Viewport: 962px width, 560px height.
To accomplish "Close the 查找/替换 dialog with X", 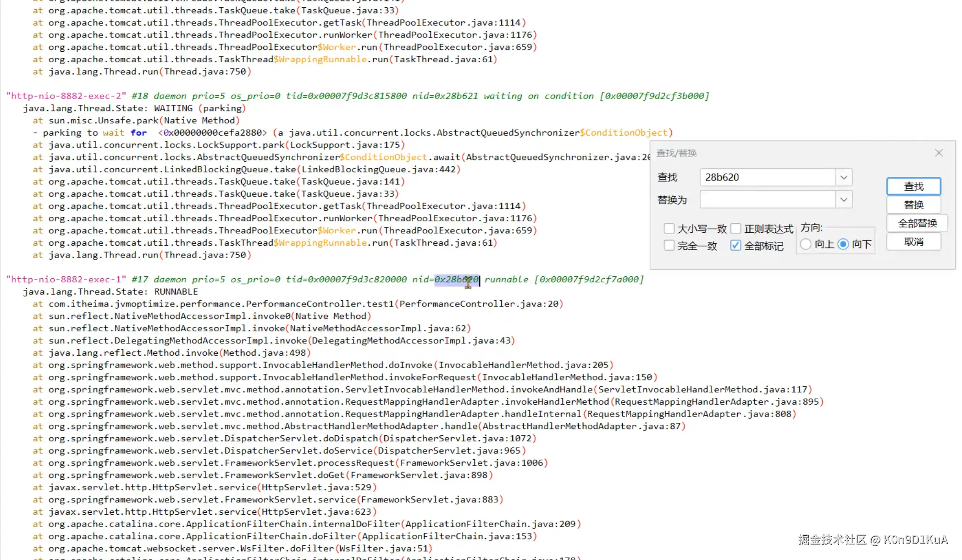I will click(939, 153).
